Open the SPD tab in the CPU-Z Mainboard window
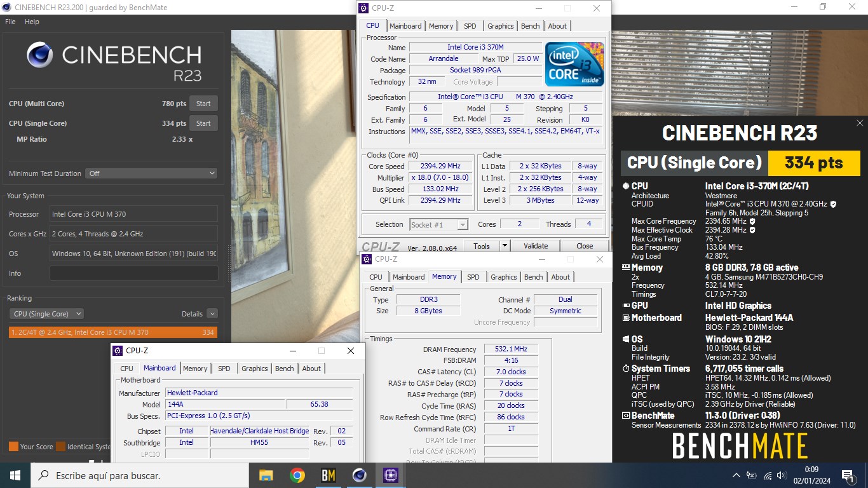868x488 pixels. coord(224,369)
